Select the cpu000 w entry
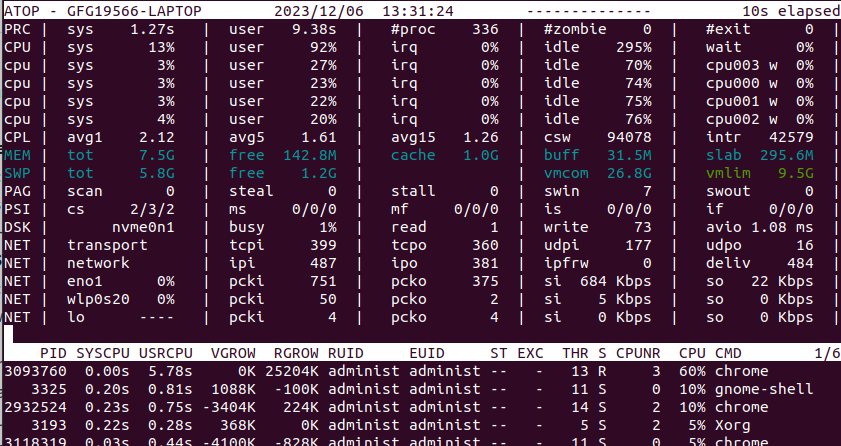Image resolution: width=841 pixels, height=446 pixels. click(x=759, y=83)
